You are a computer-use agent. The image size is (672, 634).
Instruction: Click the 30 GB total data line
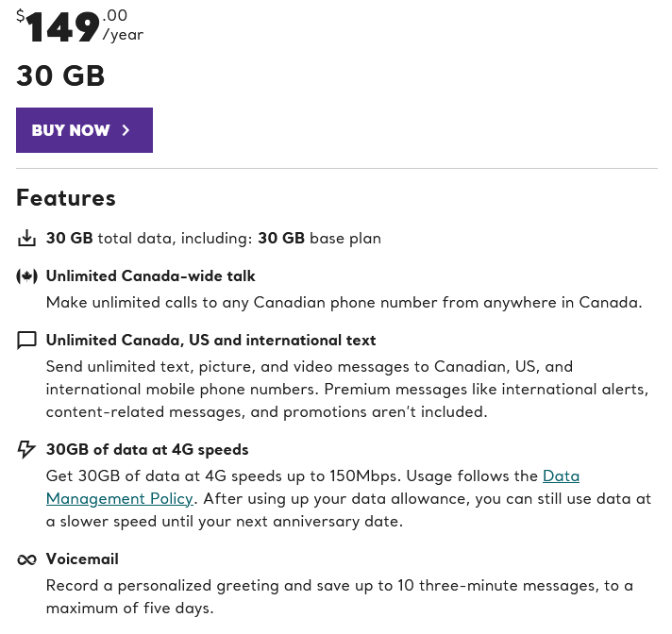point(213,239)
